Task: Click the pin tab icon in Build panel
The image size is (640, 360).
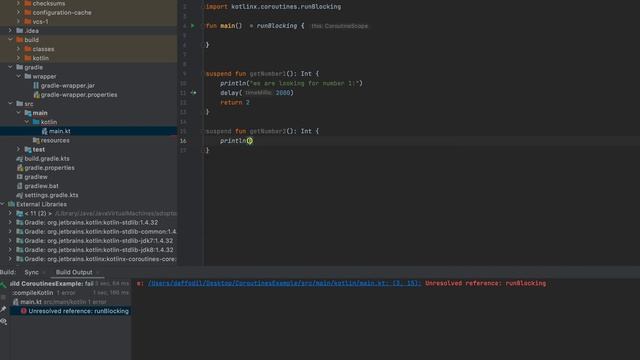Action: pyautogui.click(x=3, y=309)
